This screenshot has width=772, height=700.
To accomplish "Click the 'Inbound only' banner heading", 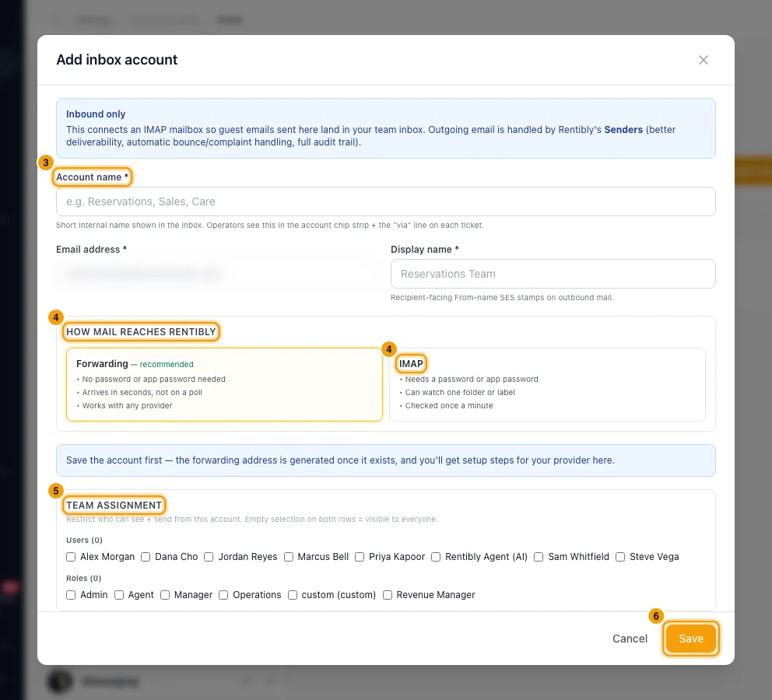I will 96,114.
